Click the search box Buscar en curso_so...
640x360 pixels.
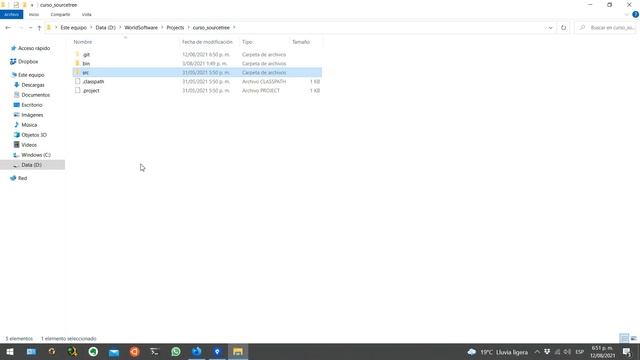coord(606,28)
